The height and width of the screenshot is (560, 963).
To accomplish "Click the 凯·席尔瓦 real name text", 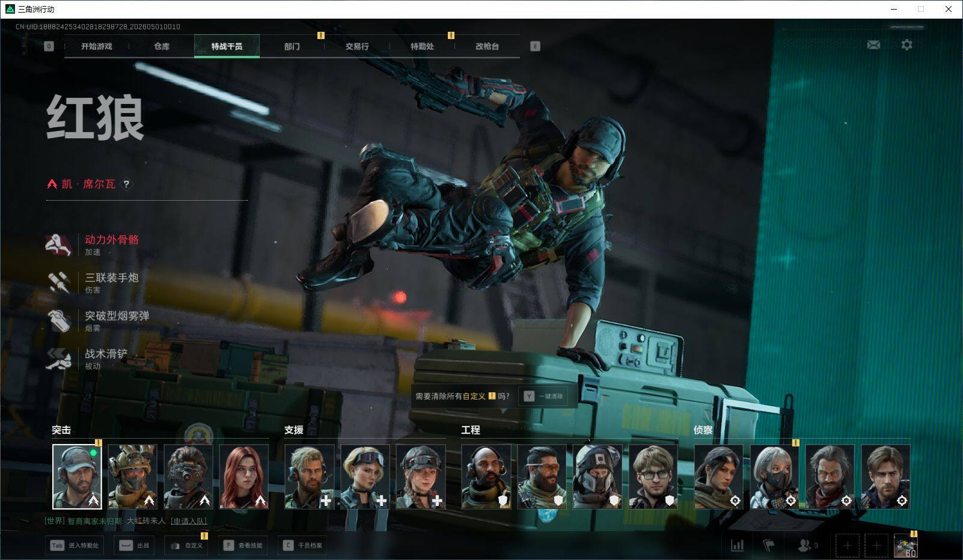I will point(88,184).
